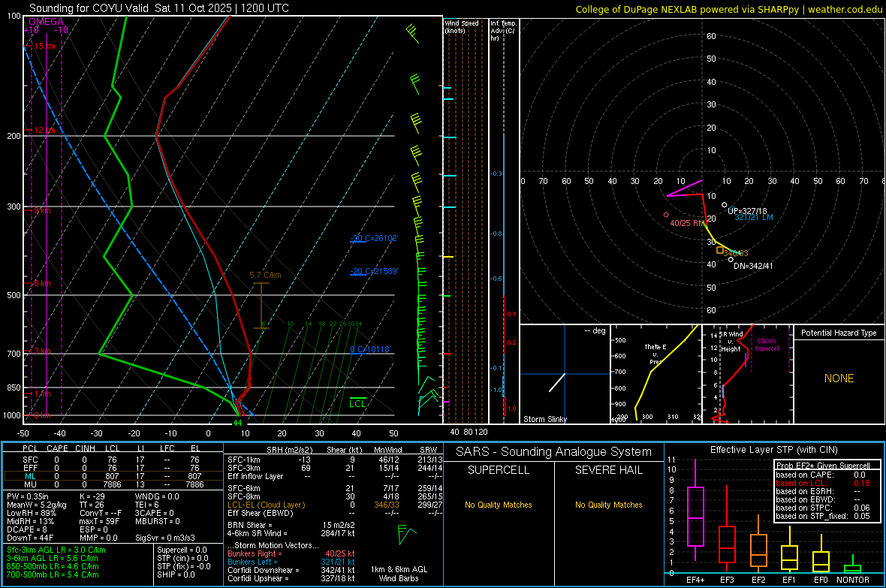Select the red based on LCL: probability row

[x=823, y=483]
